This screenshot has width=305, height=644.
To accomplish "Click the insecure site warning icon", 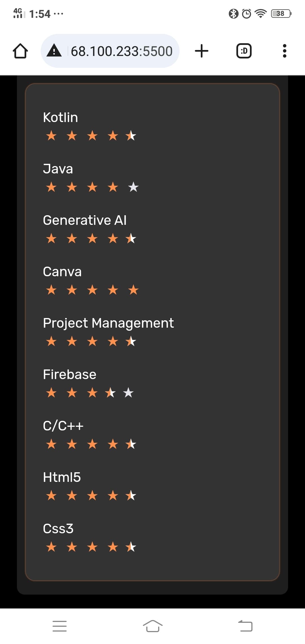I will tap(54, 51).
